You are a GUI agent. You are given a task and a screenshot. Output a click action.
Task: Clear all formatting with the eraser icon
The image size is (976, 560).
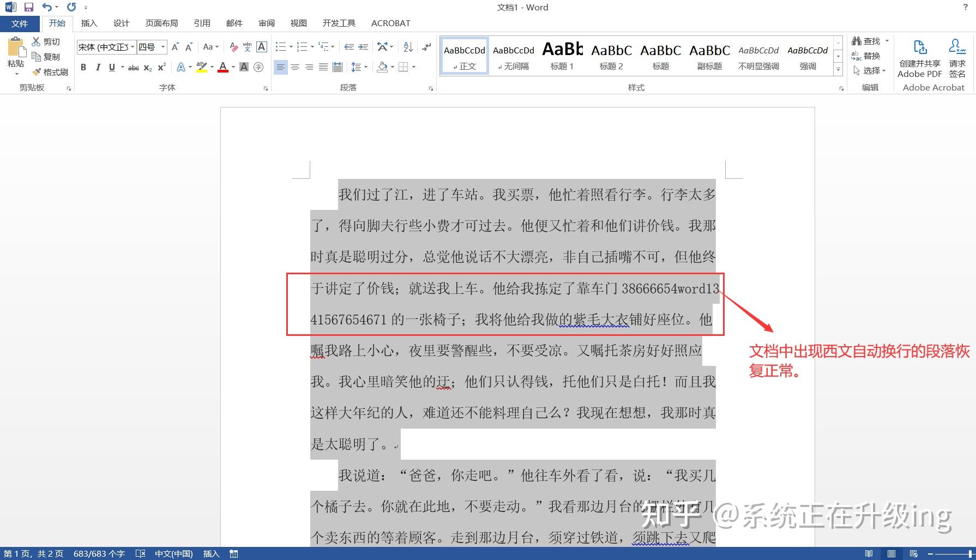233,47
